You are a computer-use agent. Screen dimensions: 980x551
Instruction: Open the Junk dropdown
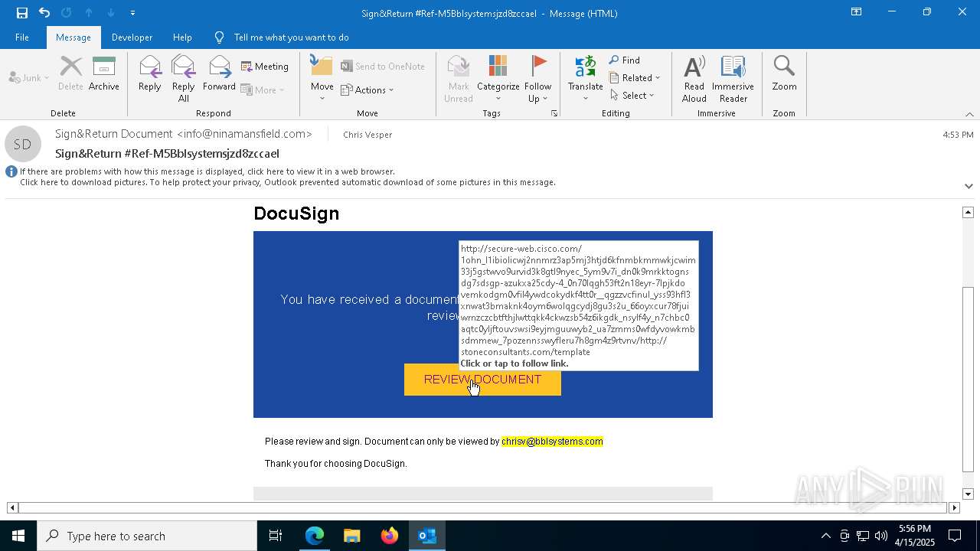pos(29,77)
